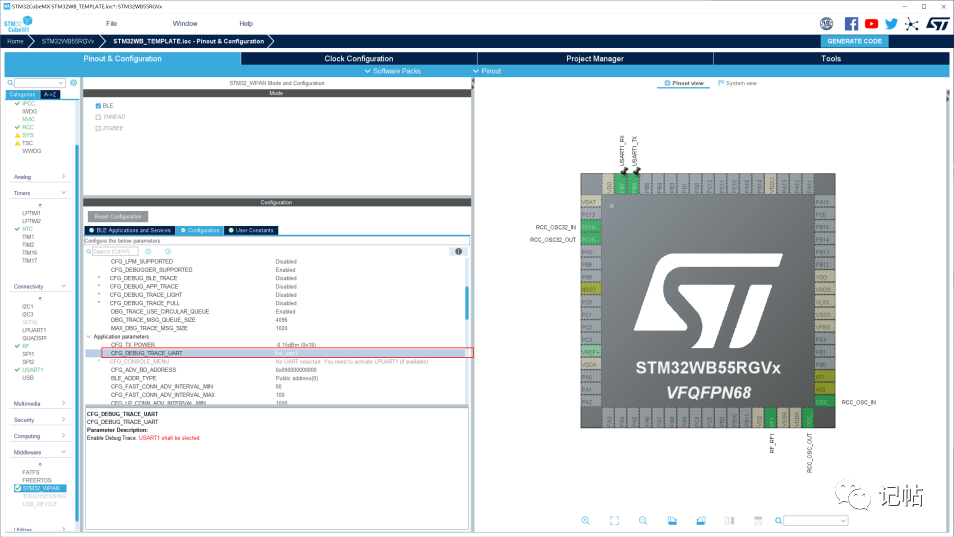954x537 pixels.
Task: Open the Help menu
Action: tap(246, 24)
